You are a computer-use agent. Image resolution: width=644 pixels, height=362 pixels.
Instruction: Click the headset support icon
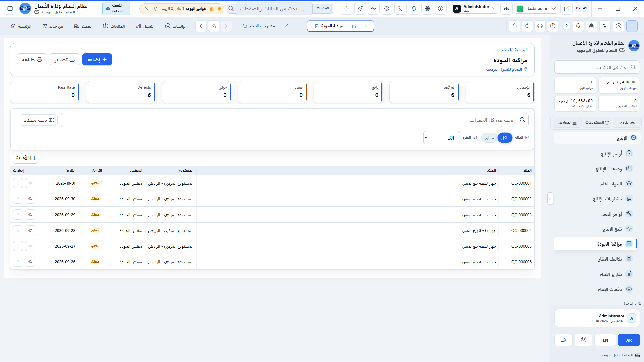(x=579, y=26)
